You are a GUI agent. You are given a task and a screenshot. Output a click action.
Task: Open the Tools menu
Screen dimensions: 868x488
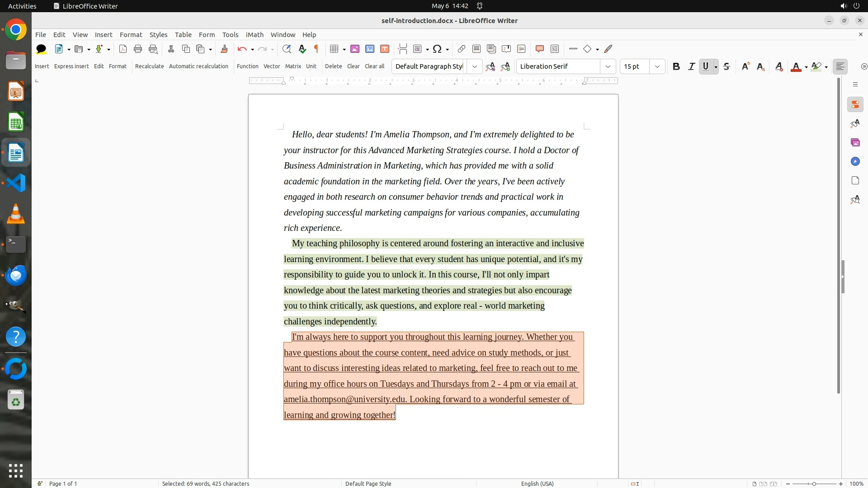(x=230, y=35)
